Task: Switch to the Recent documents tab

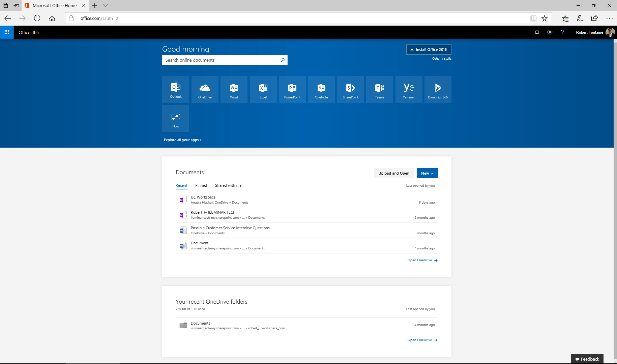Action: 181,185
